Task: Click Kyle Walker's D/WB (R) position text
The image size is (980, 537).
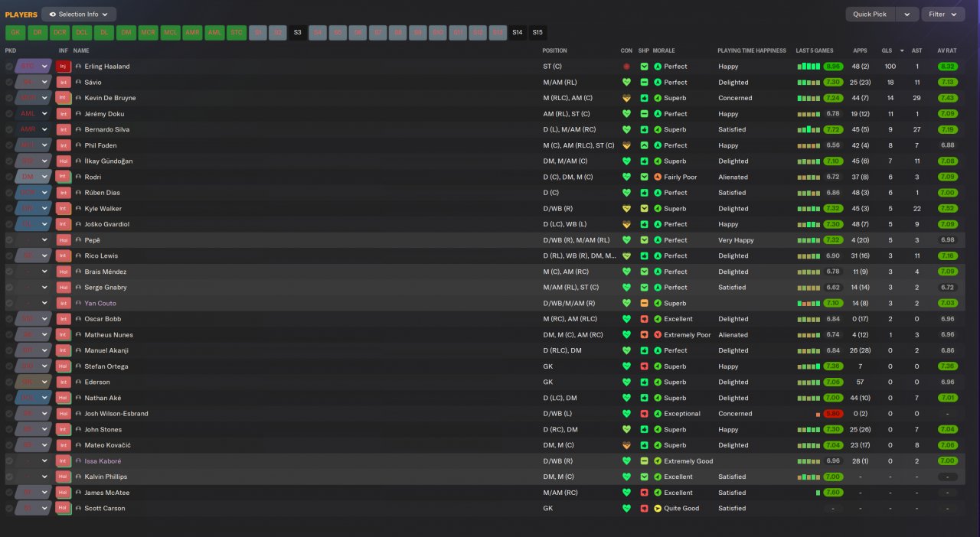Action: click(x=557, y=209)
